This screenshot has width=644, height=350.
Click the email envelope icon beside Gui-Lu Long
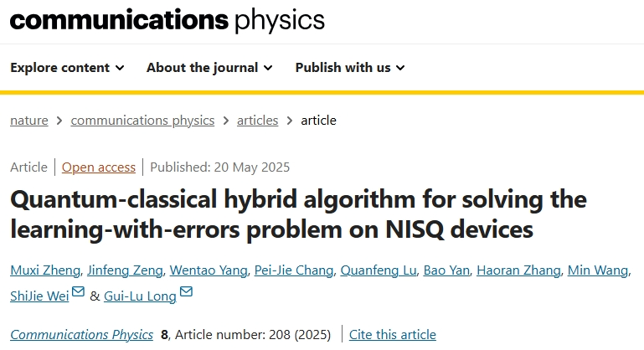click(x=186, y=292)
